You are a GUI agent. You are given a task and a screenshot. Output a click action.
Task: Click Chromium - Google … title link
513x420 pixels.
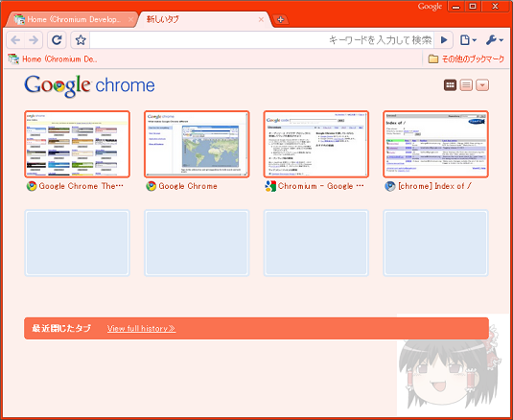(321, 186)
